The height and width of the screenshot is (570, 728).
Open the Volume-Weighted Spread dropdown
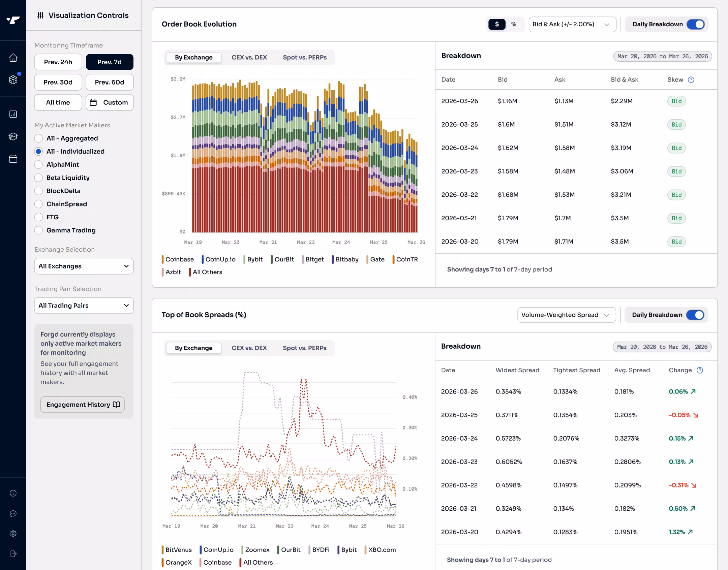pos(566,315)
